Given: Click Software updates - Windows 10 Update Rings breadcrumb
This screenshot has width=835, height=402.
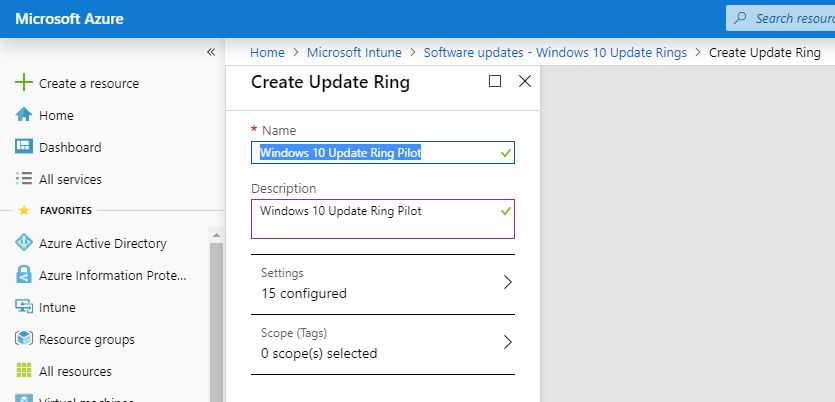Looking at the screenshot, I should [555, 52].
